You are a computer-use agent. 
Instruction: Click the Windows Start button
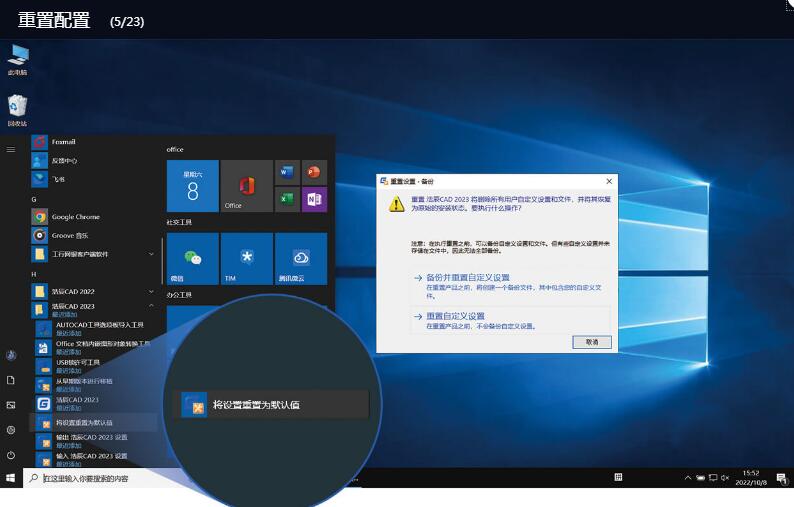coord(11,478)
